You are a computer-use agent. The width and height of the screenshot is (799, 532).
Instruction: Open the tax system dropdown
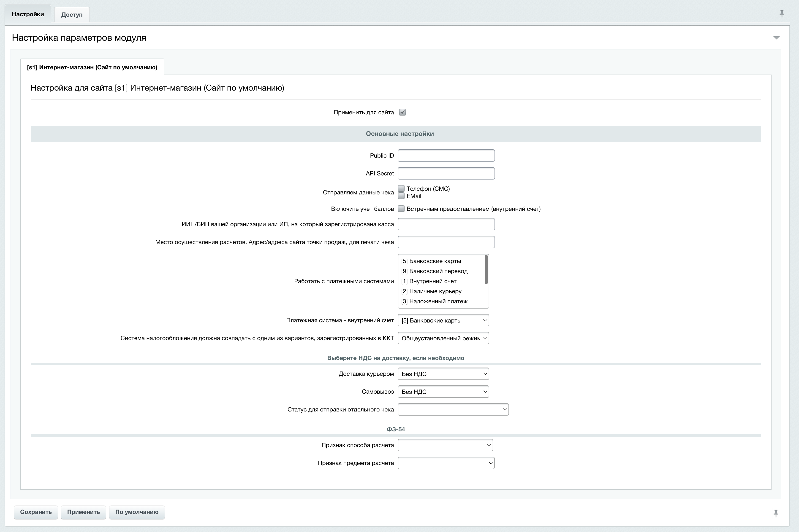(443, 338)
